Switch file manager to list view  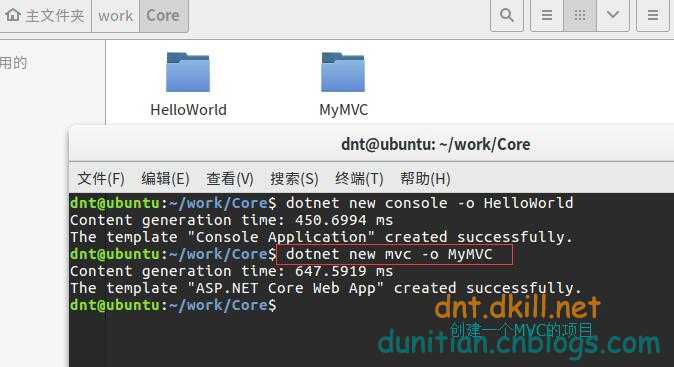tap(547, 15)
